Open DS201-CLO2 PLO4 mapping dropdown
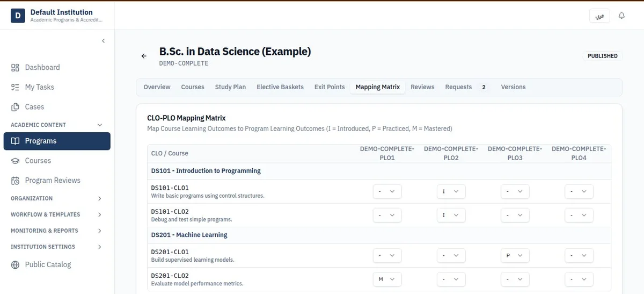 (x=579, y=279)
